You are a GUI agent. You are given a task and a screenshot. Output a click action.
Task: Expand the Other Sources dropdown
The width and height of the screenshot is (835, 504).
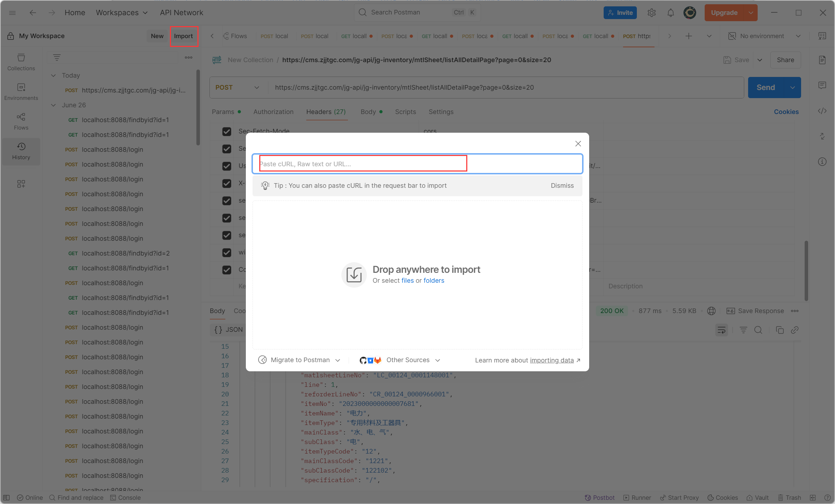tap(400, 360)
